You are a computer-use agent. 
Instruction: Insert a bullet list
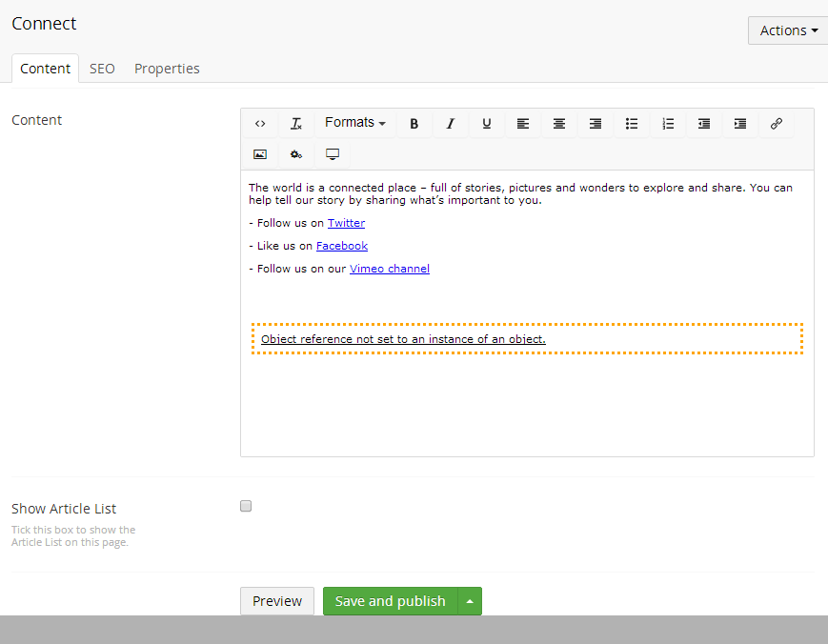pyautogui.click(x=632, y=124)
